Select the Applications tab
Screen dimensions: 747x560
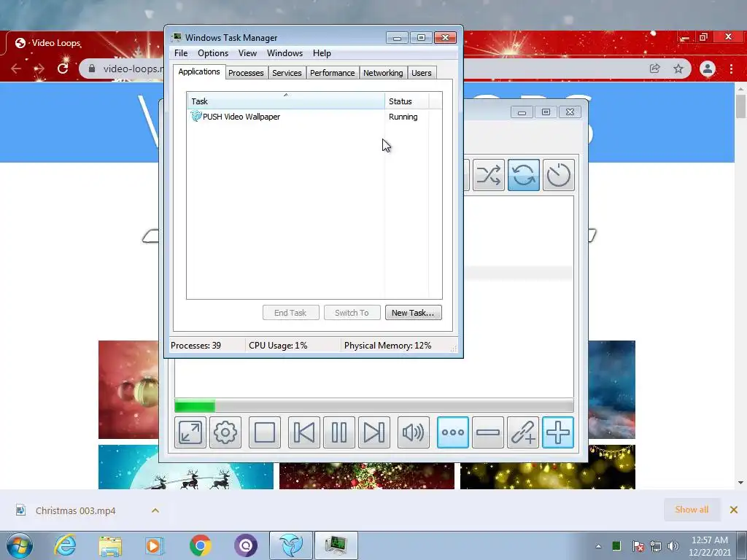coord(199,72)
